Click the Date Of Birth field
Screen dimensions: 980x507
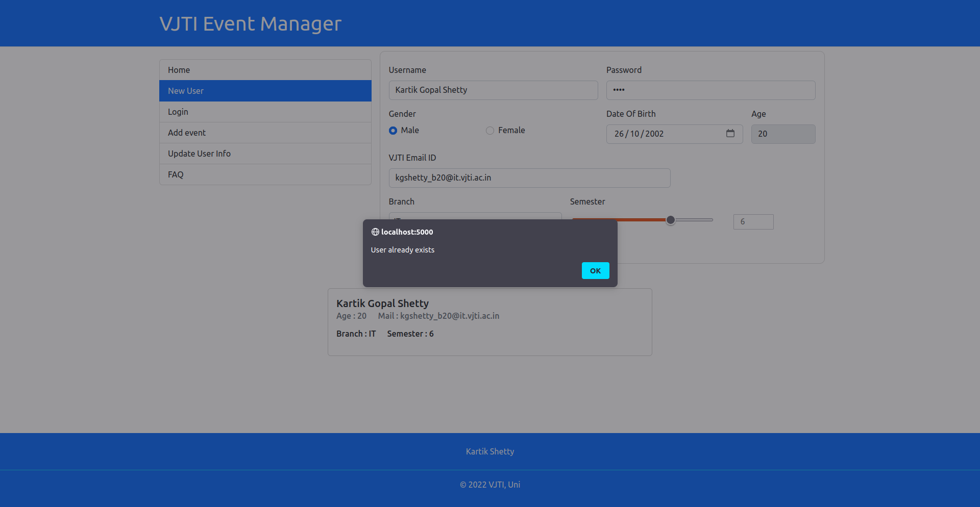674,134
